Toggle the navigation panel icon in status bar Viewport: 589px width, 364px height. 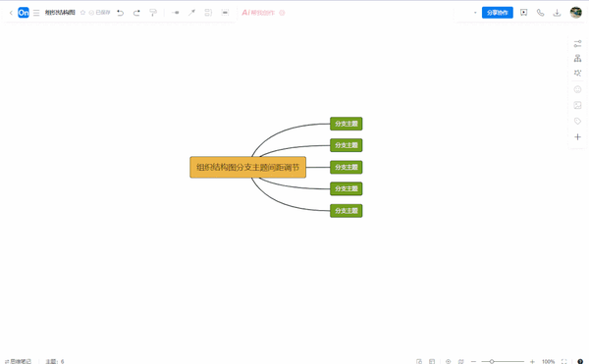tap(432, 361)
